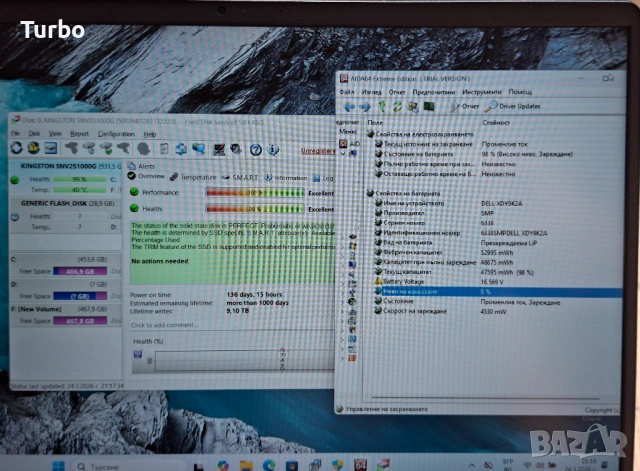Click the AIDA64 Refresh green arrows icon
Image resolution: width=640 pixels, height=471 pixels.
(397, 107)
